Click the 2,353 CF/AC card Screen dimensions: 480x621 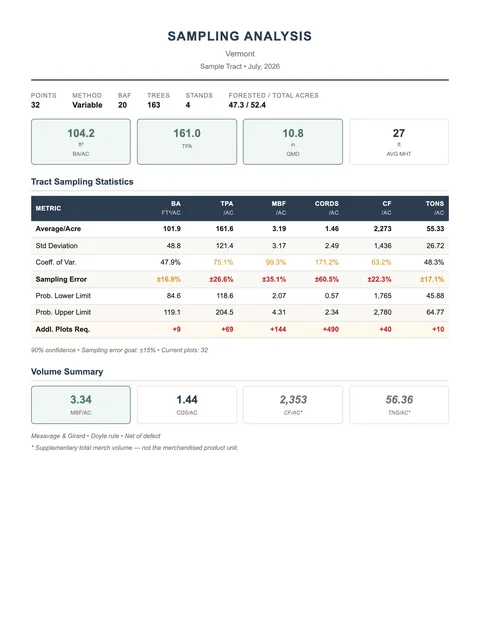tap(293, 405)
